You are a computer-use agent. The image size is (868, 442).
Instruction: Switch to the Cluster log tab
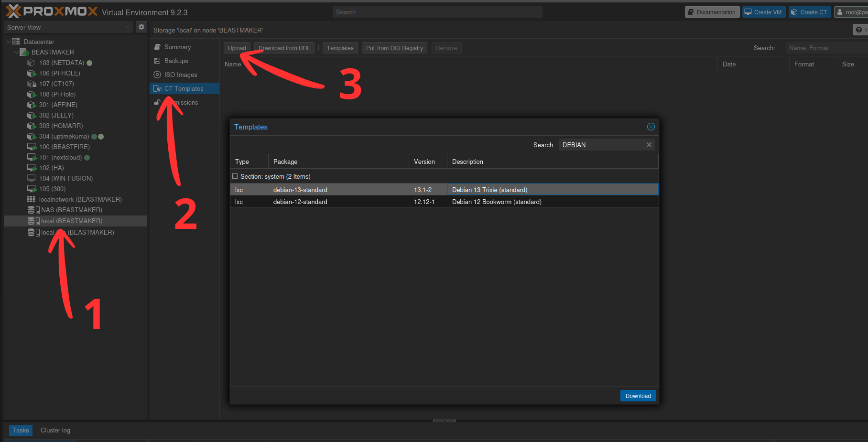pyautogui.click(x=55, y=430)
